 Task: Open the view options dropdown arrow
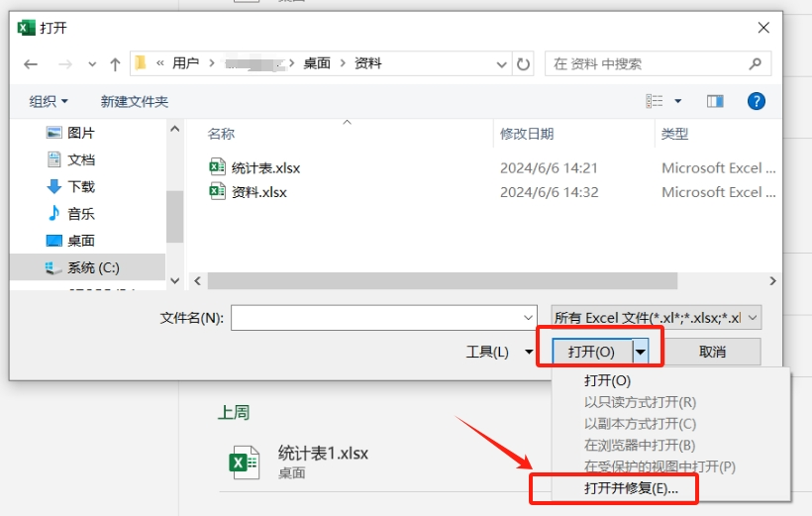tap(678, 101)
